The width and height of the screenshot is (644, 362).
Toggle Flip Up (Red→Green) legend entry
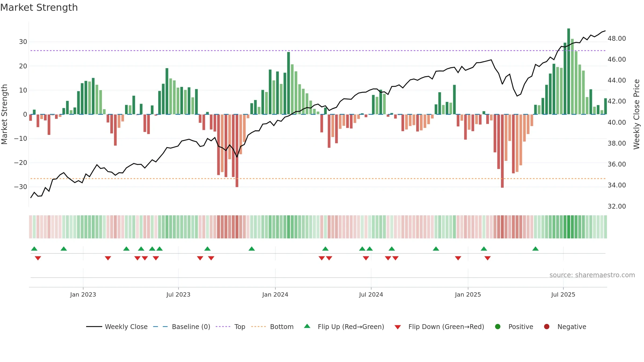pyautogui.click(x=344, y=327)
